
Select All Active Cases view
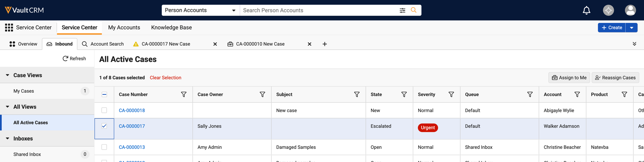pos(47,122)
